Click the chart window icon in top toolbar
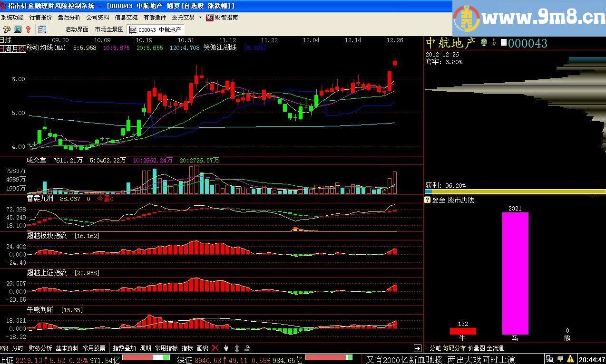Viewport: 606px width, 364px height. pyautogui.click(x=42, y=29)
